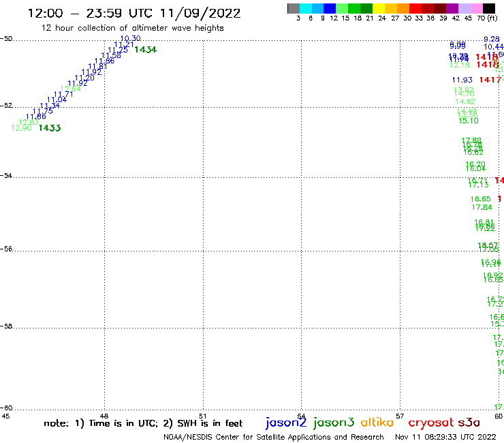This screenshot has height=443, width=504.
Task: Click the dark blue swatch in the legend
Action: pos(330,8)
